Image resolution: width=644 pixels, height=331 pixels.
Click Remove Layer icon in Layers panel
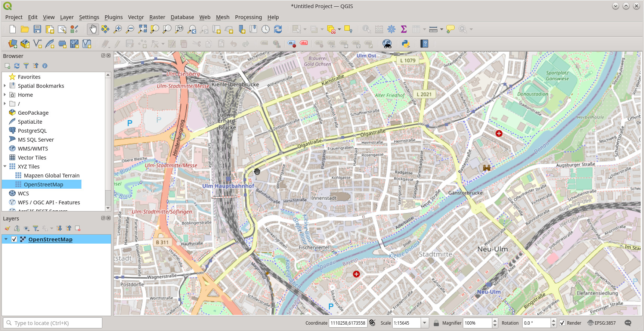click(78, 228)
